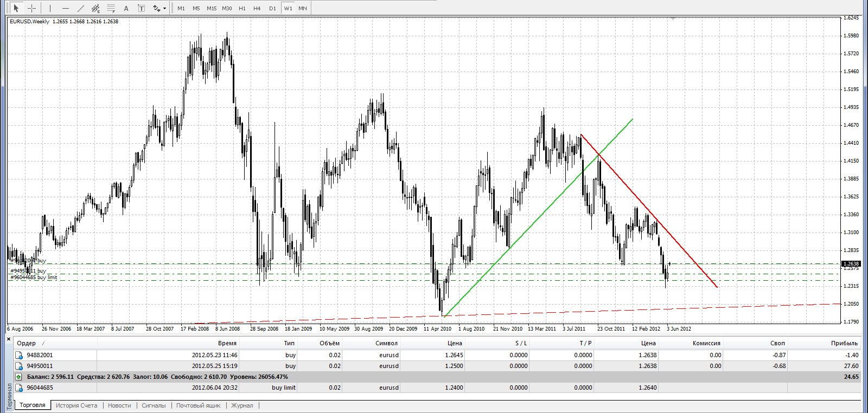Select the trendline drawing tool
Image resolution: width=868 pixels, height=413 pixels.
click(81, 8)
